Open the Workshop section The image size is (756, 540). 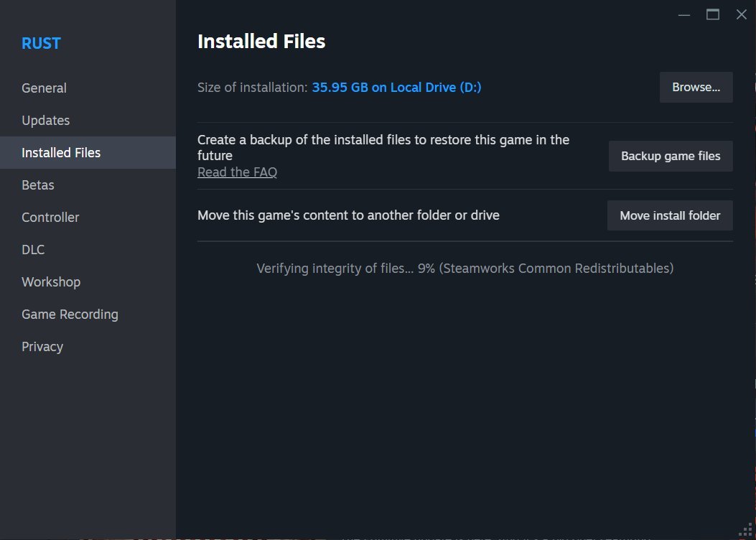(x=51, y=281)
